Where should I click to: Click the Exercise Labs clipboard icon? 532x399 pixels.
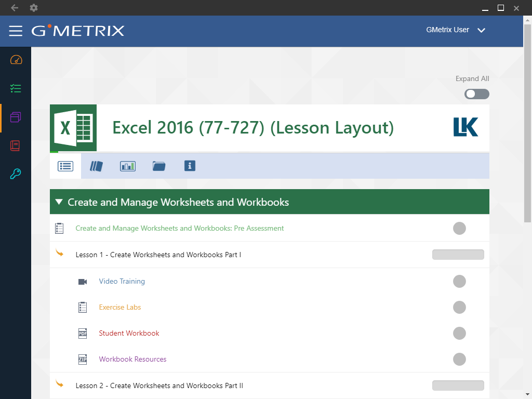[83, 308]
